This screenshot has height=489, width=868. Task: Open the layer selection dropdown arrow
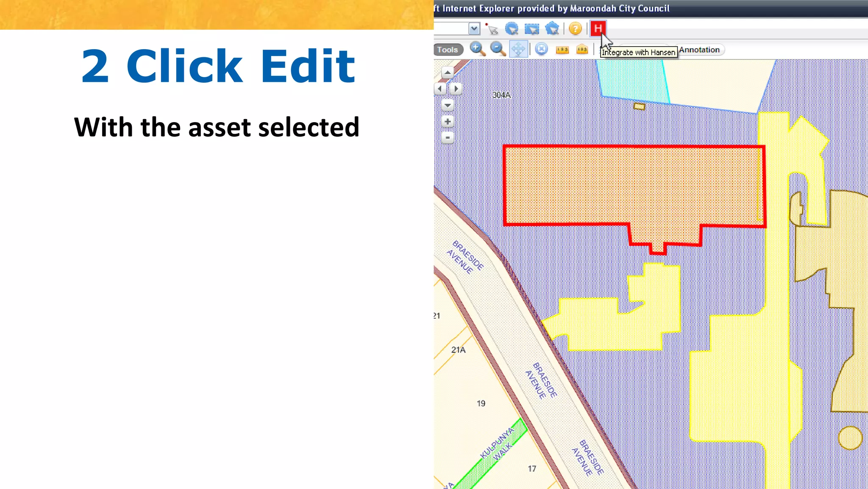(474, 28)
